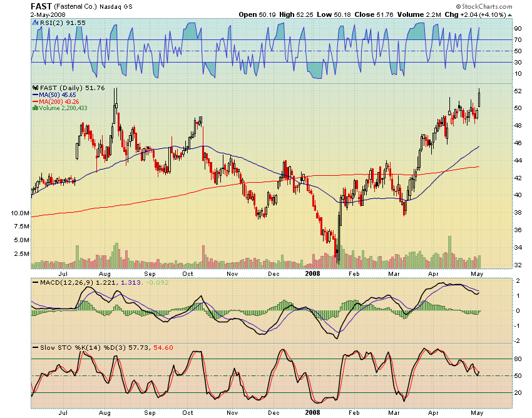
Task: Click the volume bars icon in price legend
Action: point(35,108)
